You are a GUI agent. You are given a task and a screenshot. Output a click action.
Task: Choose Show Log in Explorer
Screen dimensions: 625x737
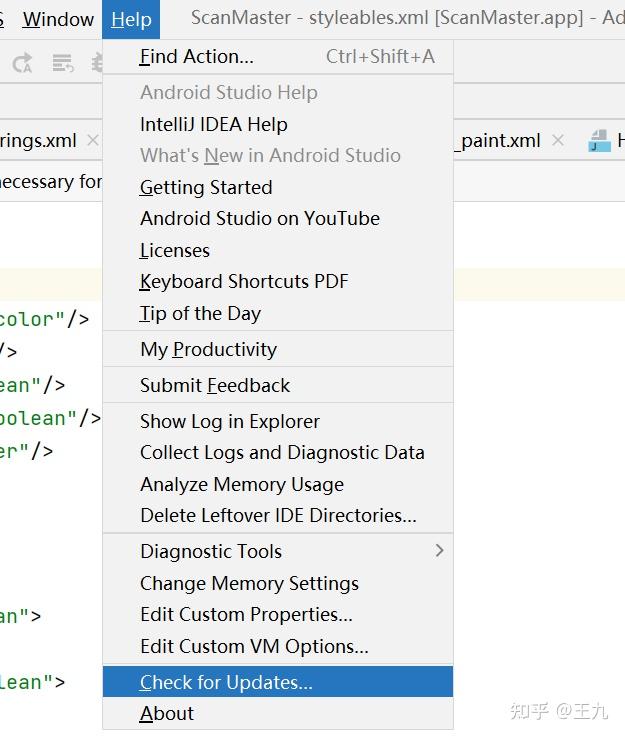point(230,421)
